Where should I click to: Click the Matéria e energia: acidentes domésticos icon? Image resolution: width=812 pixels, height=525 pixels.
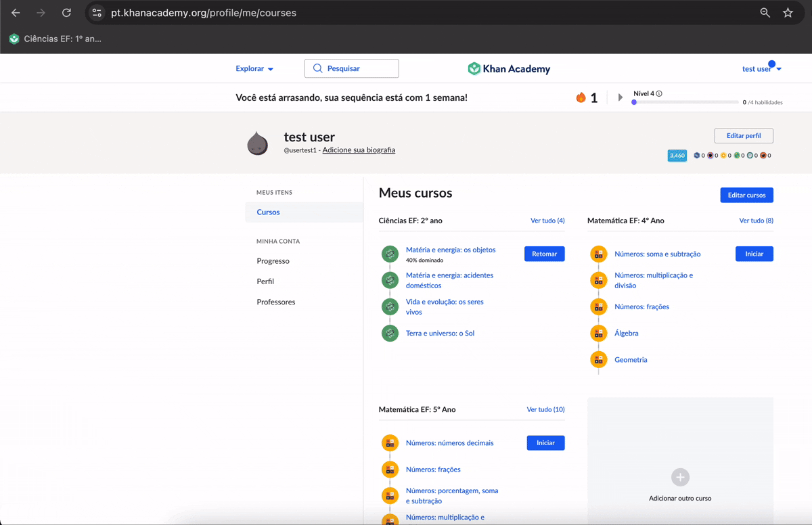(390, 280)
